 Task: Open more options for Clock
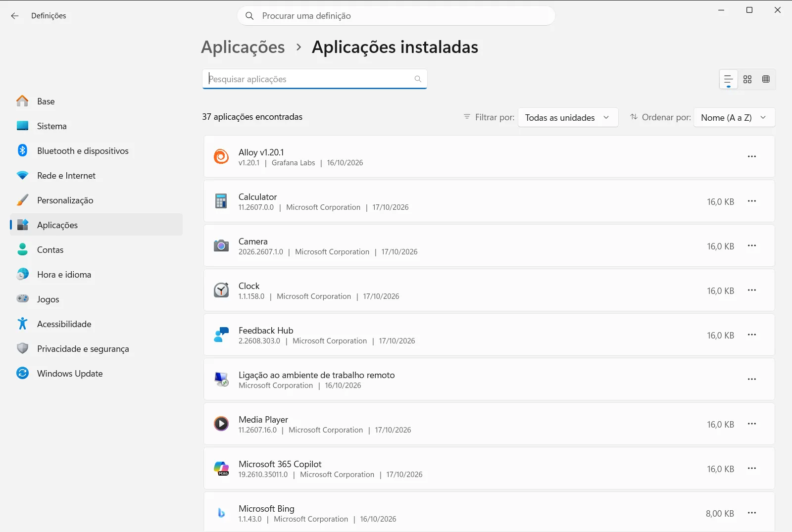(752, 290)
